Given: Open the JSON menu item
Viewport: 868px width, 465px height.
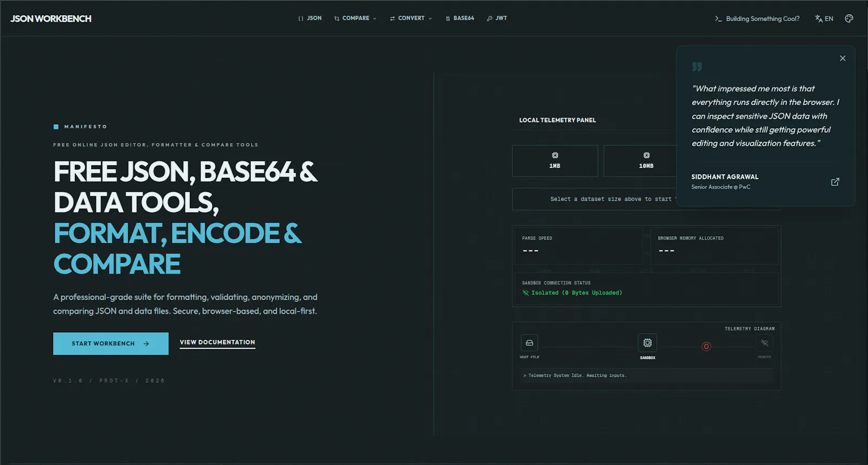Looking at the screenshot, I should [x=310, y=18].
